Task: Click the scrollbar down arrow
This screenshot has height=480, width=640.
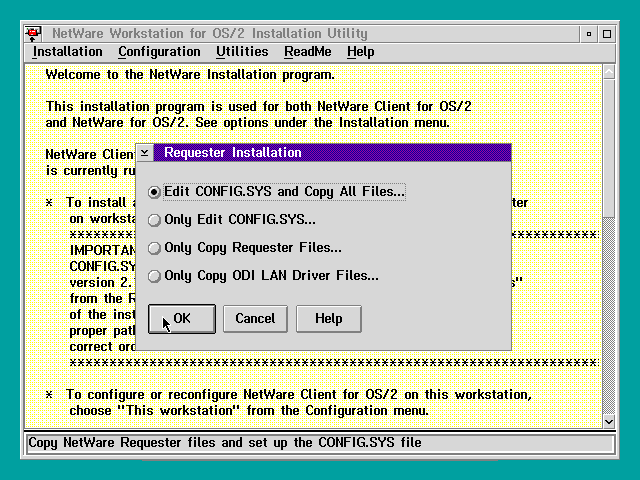Action: pyautogui.click(x=609, y=422)
